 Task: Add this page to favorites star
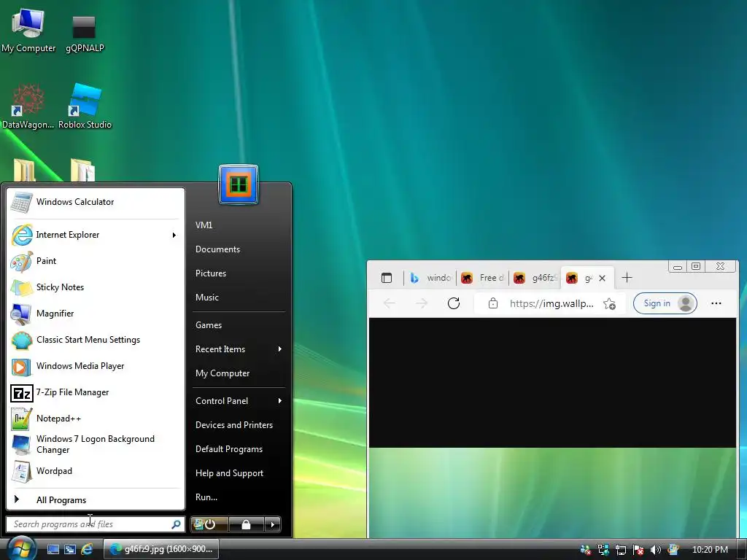point(609,304)
